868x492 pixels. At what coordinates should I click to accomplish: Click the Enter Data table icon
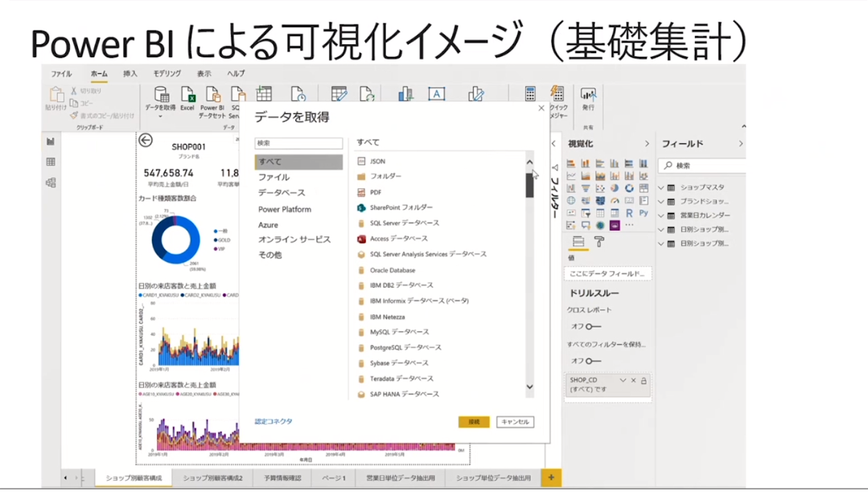tap(264, 94)
